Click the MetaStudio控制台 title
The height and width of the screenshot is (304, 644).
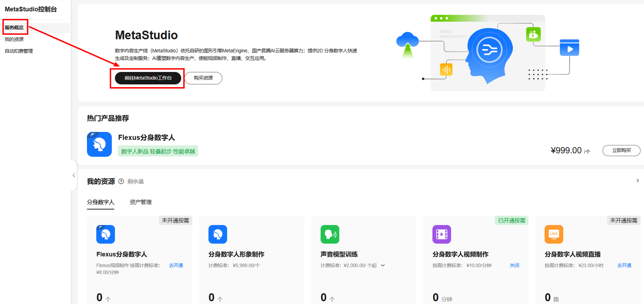coord(31,9)
